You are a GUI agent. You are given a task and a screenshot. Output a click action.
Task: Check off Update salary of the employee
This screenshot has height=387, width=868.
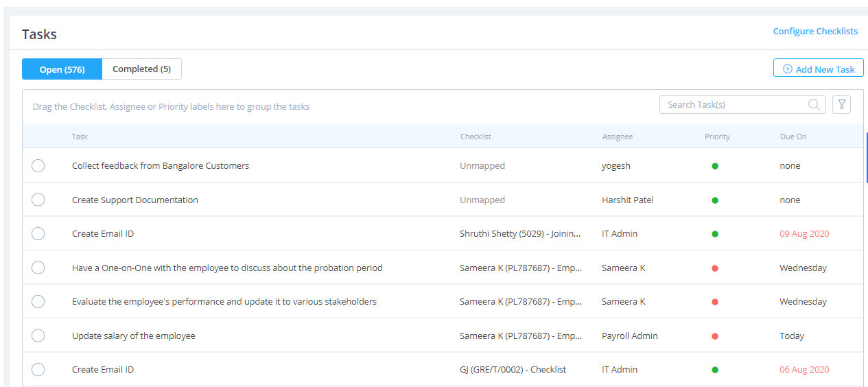click(38, 336)
